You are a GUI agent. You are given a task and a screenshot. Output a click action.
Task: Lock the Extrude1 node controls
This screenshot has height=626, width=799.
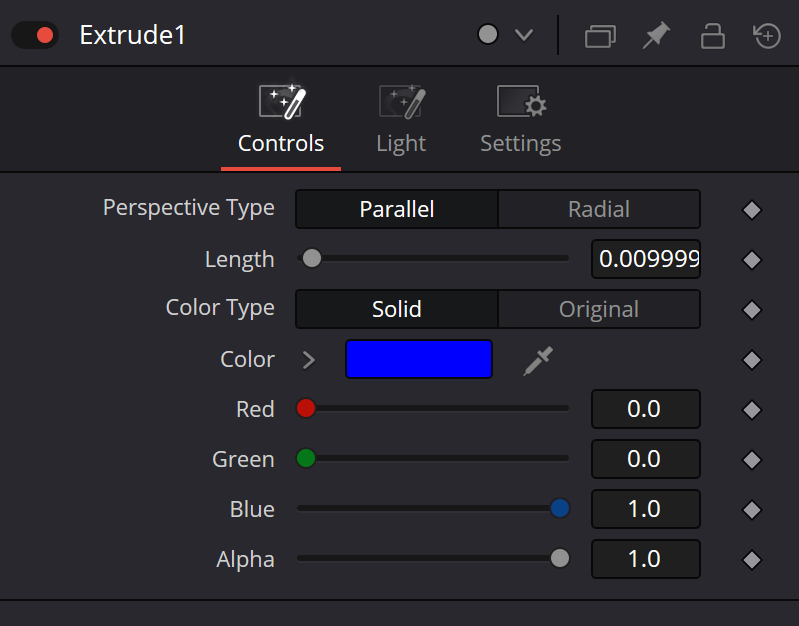click(x=712, y=36)
